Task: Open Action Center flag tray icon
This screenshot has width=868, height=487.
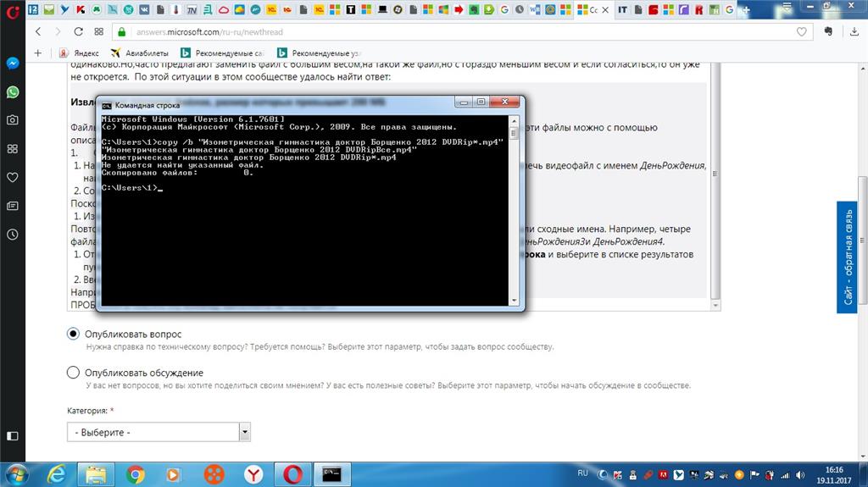Action: [x=754, y=475]
